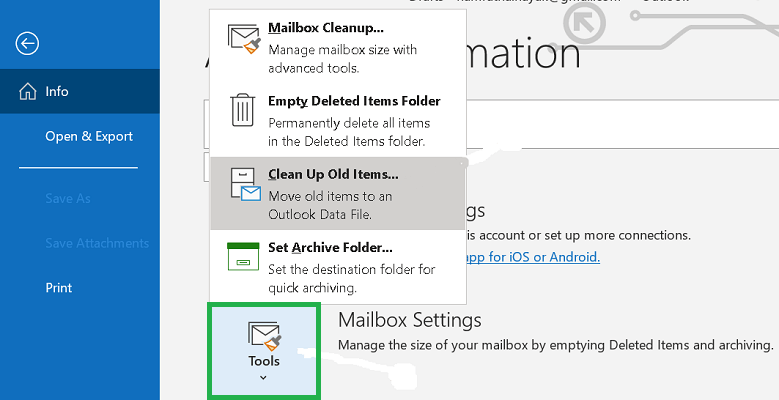779x400 pixels.
Task: Click 'Set the destination folder for quick archiving.' text
Action: 351,278
